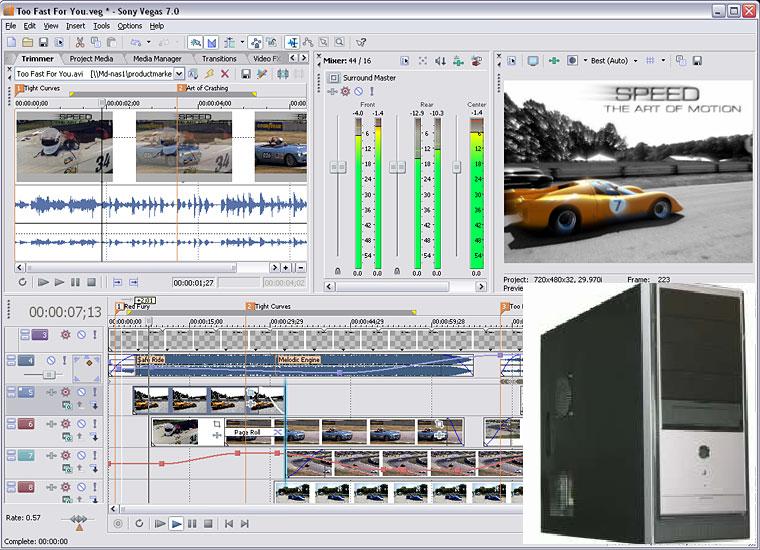Image resolution: width=760 pixels, height=550 pixels.
Task: Save snapshot of the video preview
Action: (x=696, y=61)
